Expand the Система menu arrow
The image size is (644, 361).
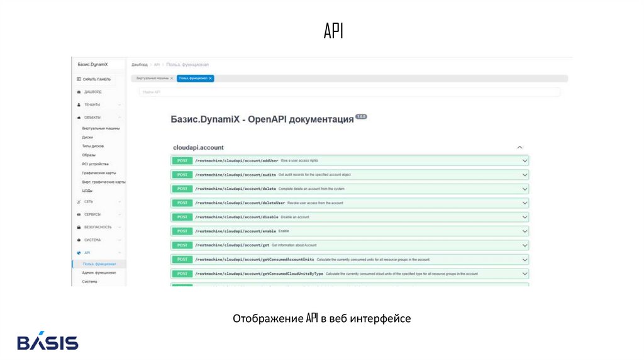119,240
